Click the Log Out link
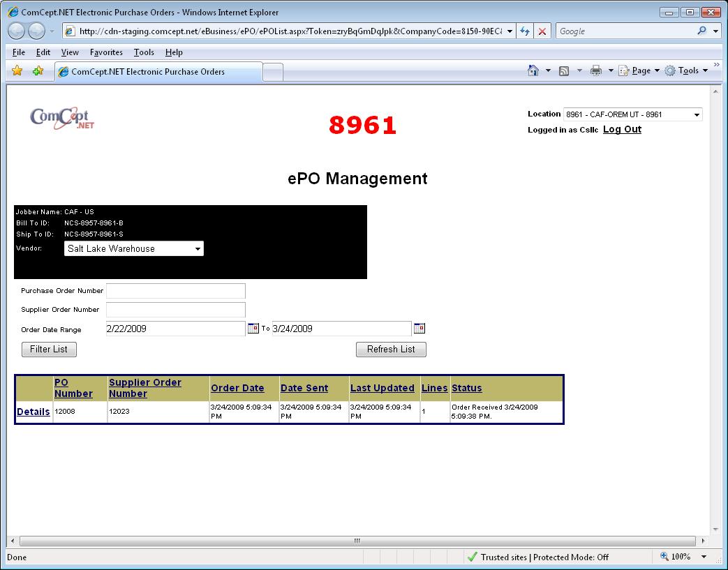This screenshot has width=728, height=570. [x=622, y=130]
